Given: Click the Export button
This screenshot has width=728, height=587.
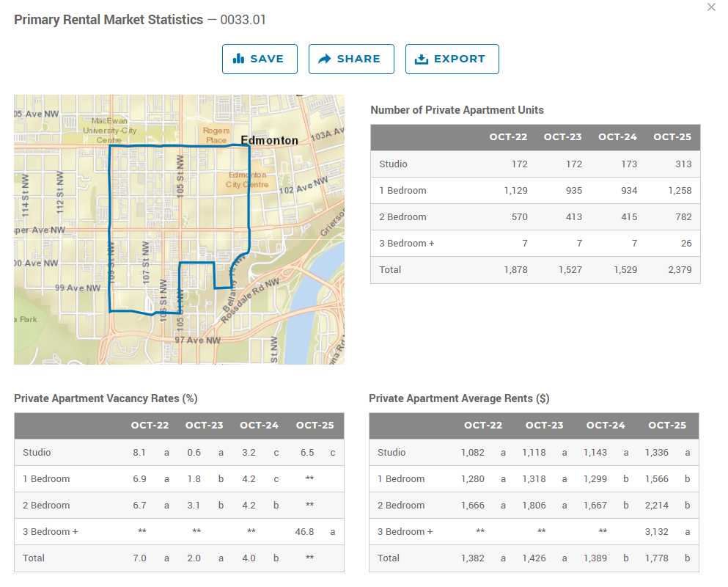Looking at the screenshot, I should point(452,59).
